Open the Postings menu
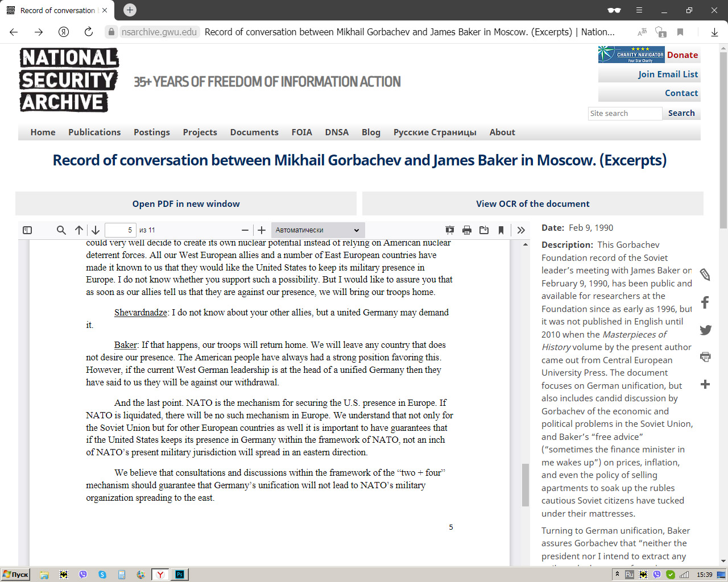The height and width of the screenshot is (582, 728). click(152, 132)
